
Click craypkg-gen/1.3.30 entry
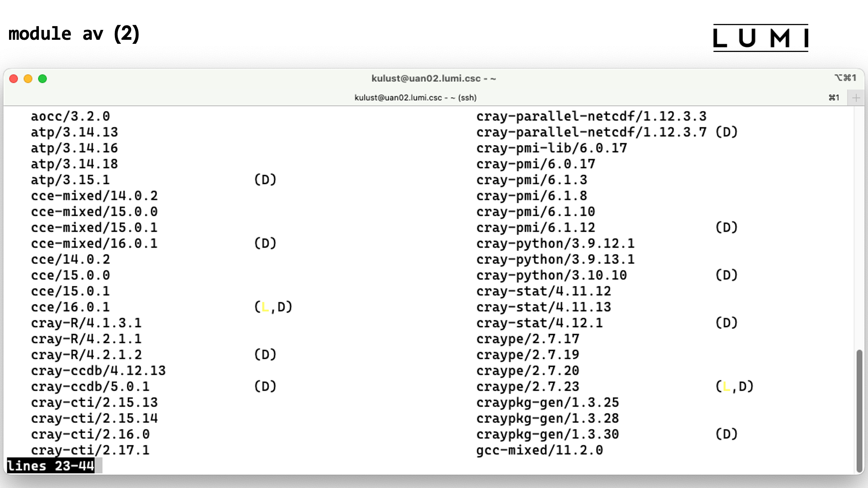pyautogui.click(x=547, y=434)
